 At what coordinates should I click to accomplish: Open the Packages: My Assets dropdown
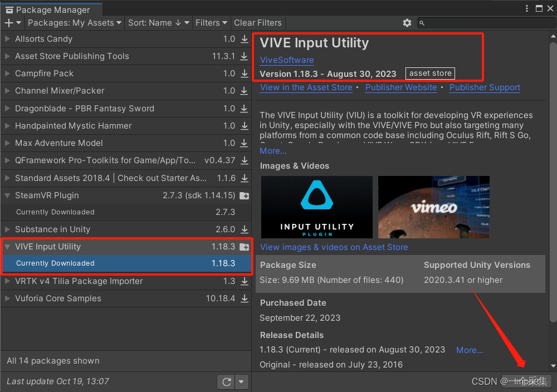point(75,23)
